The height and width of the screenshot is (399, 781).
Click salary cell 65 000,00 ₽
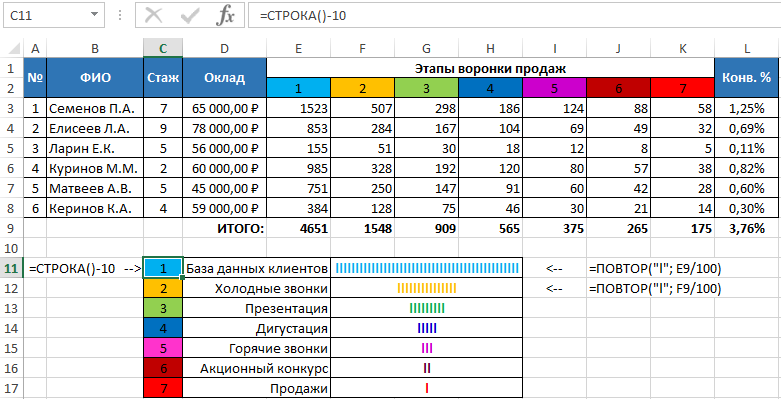[x=224, y=108]
